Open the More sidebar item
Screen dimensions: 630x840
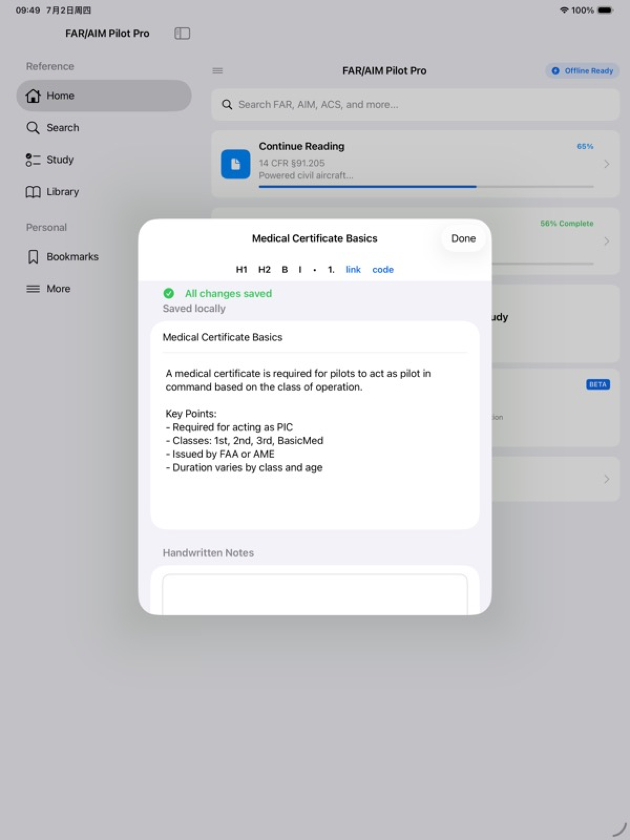pyautogui.click(x=104, y=289)
